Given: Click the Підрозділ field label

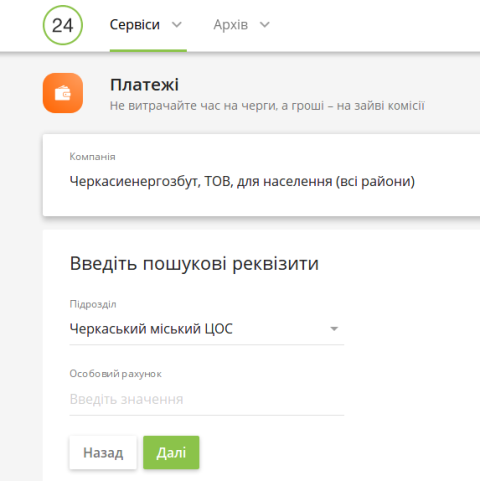Looking at the screenshot, I should (93, 304).
